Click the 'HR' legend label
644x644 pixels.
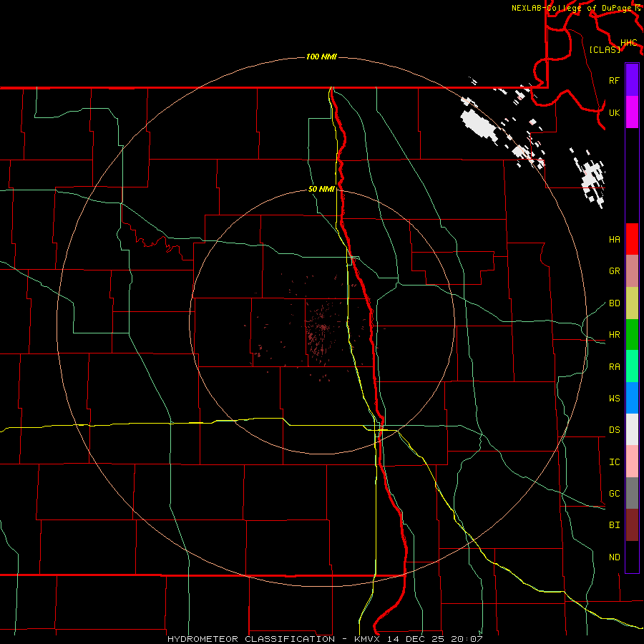614,335
